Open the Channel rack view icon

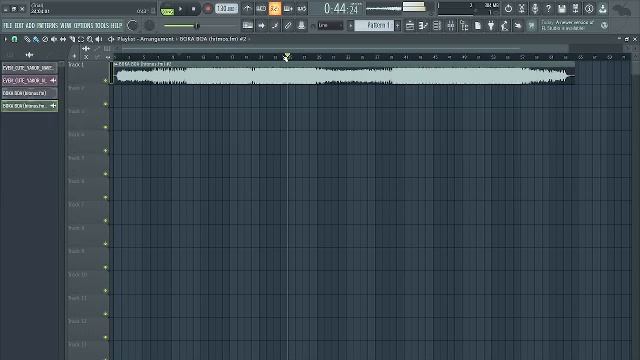point(437,26)
